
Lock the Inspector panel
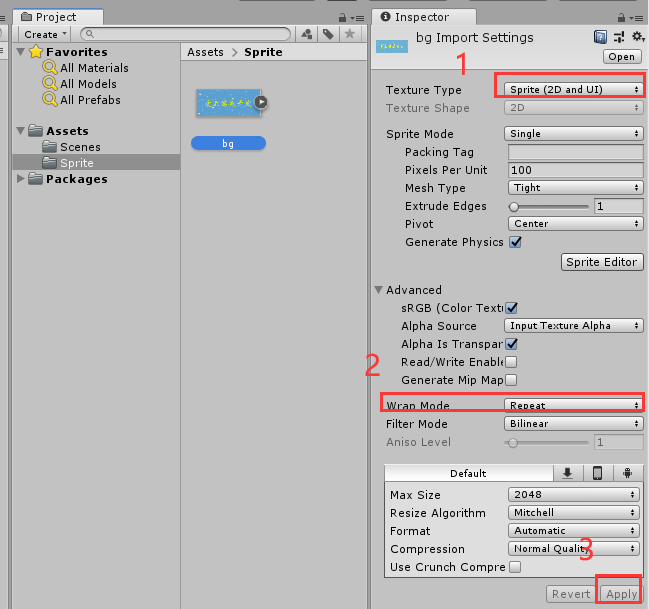click(x=621, y=18)
